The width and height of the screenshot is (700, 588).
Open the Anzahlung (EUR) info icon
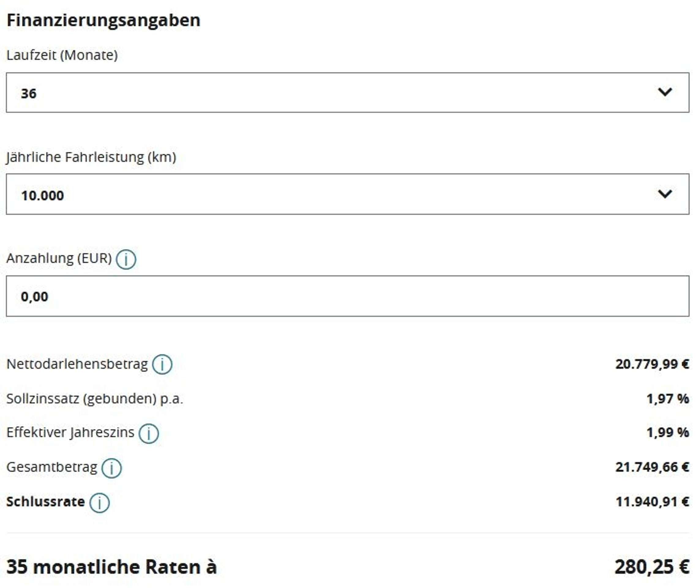coord(126,259)
